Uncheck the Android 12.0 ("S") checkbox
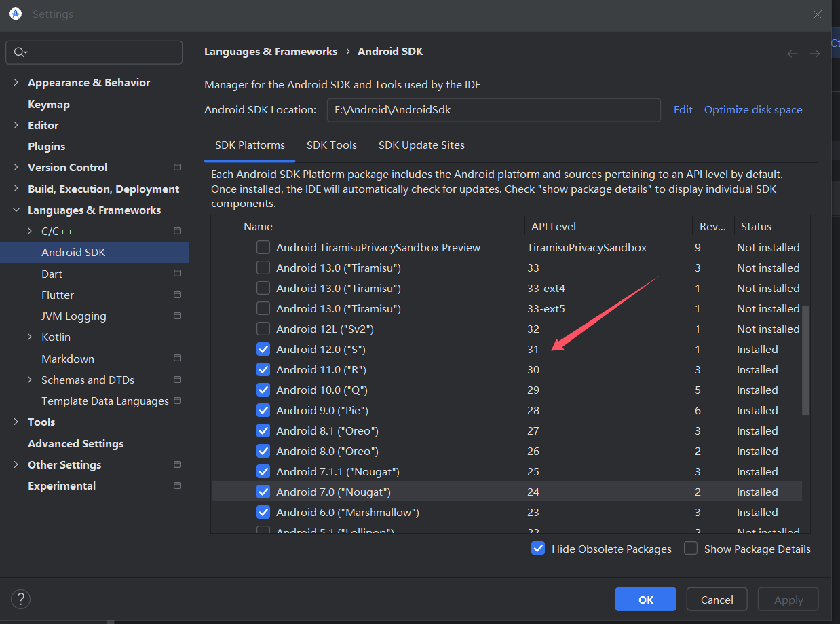This screenshot has width=840, height=624. click(263, 350)
